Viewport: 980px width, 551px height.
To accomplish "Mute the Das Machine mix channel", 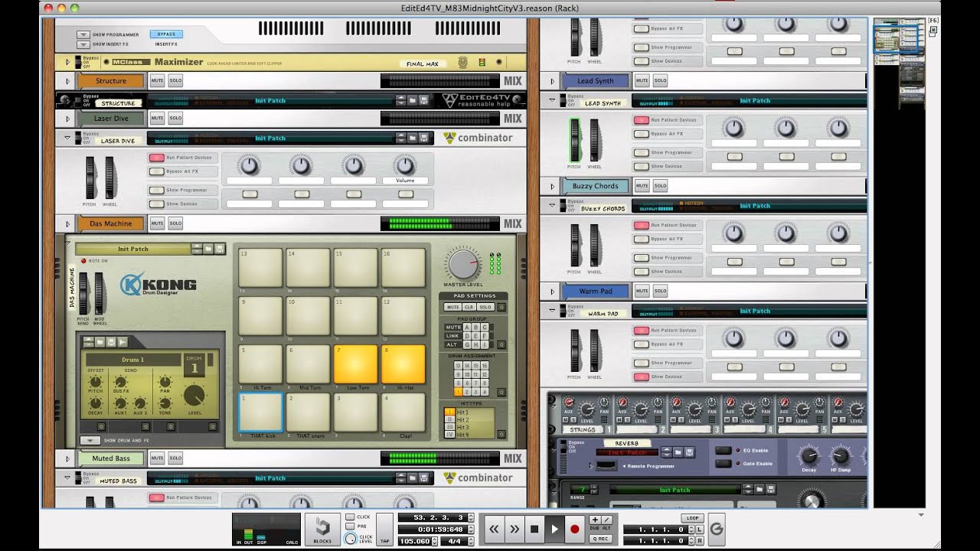I will click(x=157, y=223).
